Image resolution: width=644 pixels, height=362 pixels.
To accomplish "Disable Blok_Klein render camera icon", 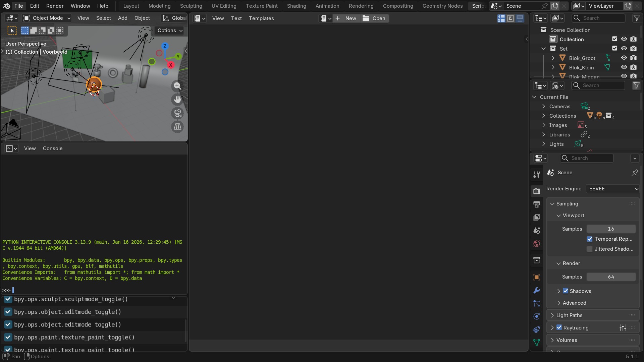I will (x=633, y=67).
